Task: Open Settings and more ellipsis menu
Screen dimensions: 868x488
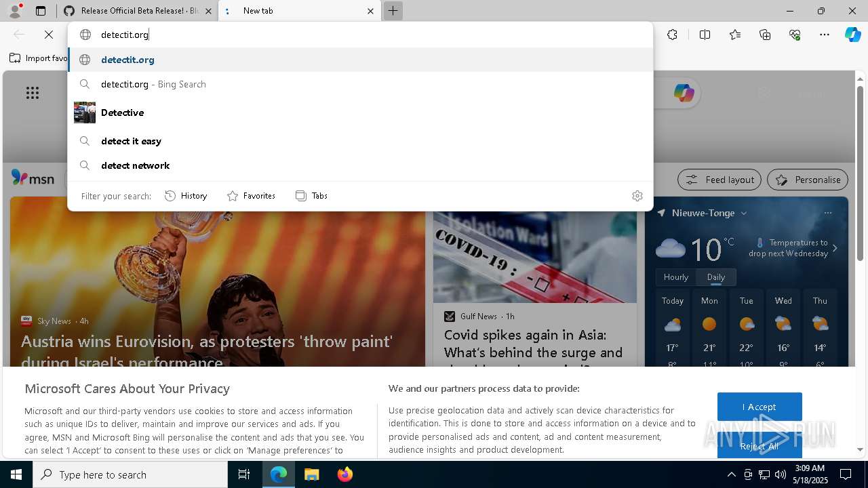Action: tap(825, 35)
